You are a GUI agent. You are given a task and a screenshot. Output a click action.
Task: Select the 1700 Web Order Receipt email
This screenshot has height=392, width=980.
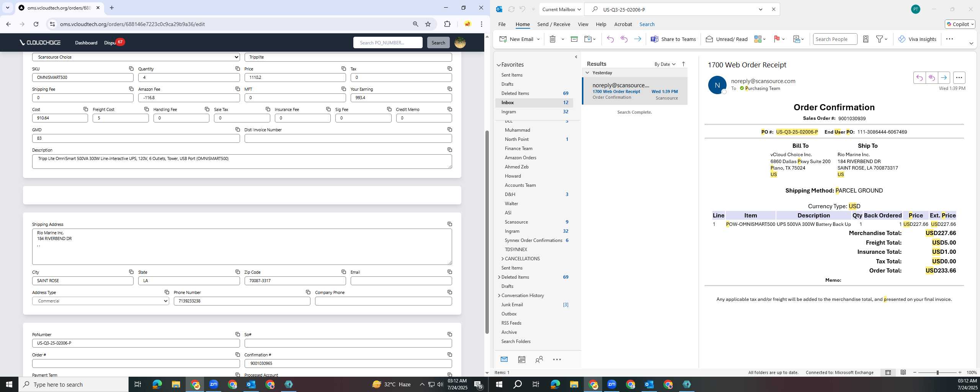(635, 91)
